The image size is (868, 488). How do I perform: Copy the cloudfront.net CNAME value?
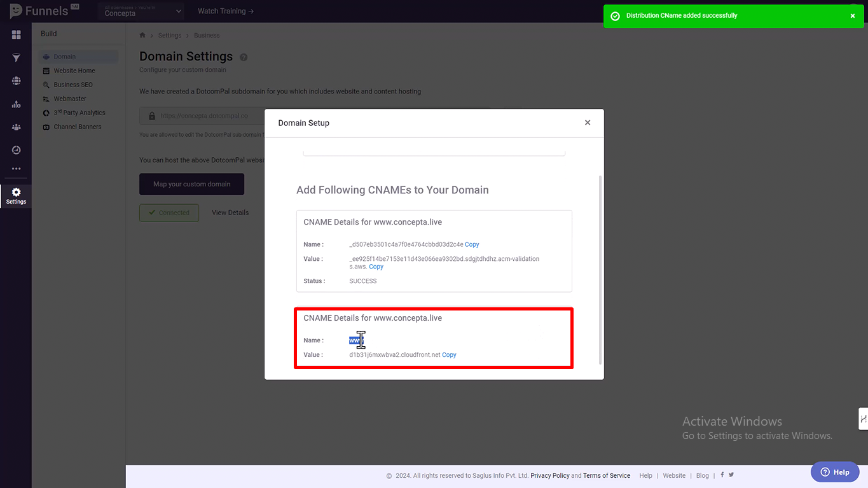pyautogui.click(x=449, y=355)
